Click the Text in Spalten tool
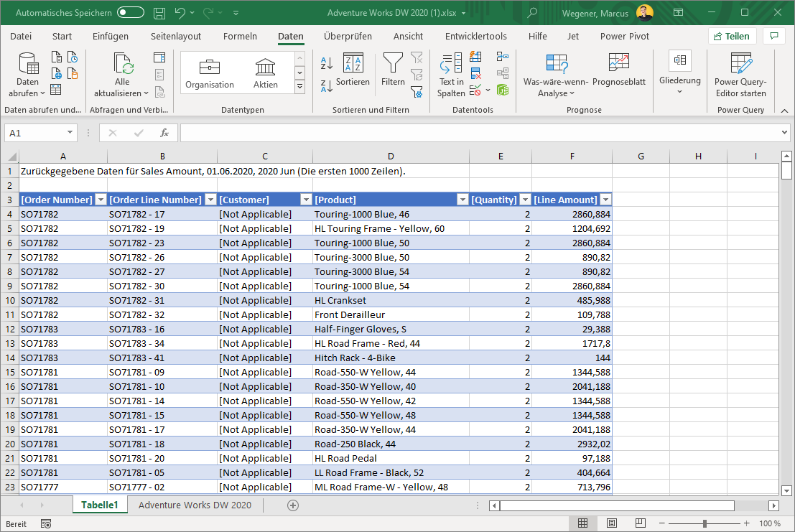This screenshot has height=532, width=795. [451, 75]
